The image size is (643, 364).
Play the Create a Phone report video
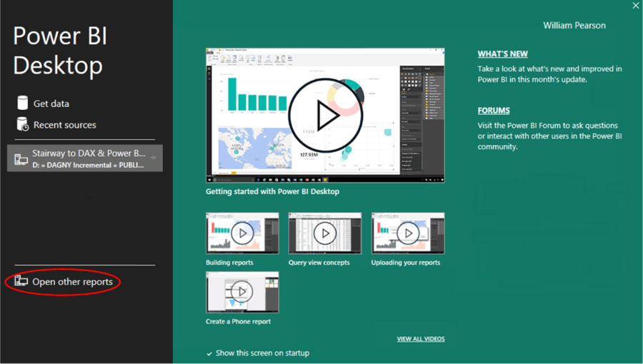click(242, 292)
